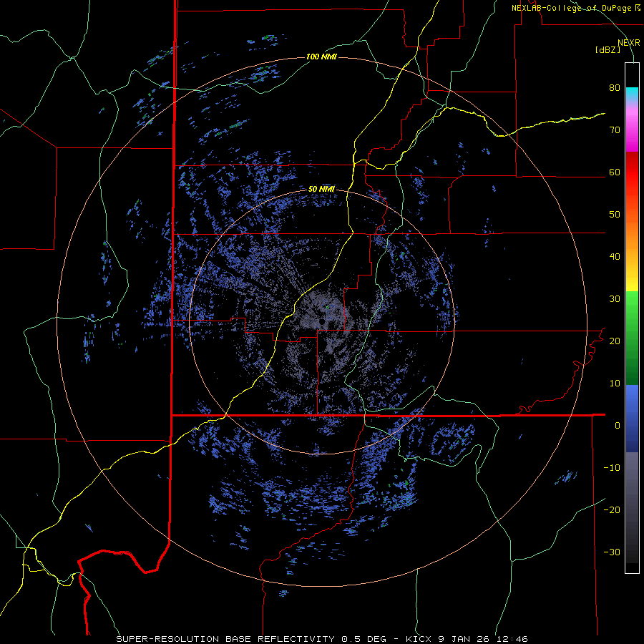Select the -10 value on dBZ scale
This screenshot has height=644, width=644.
point(612,467)
